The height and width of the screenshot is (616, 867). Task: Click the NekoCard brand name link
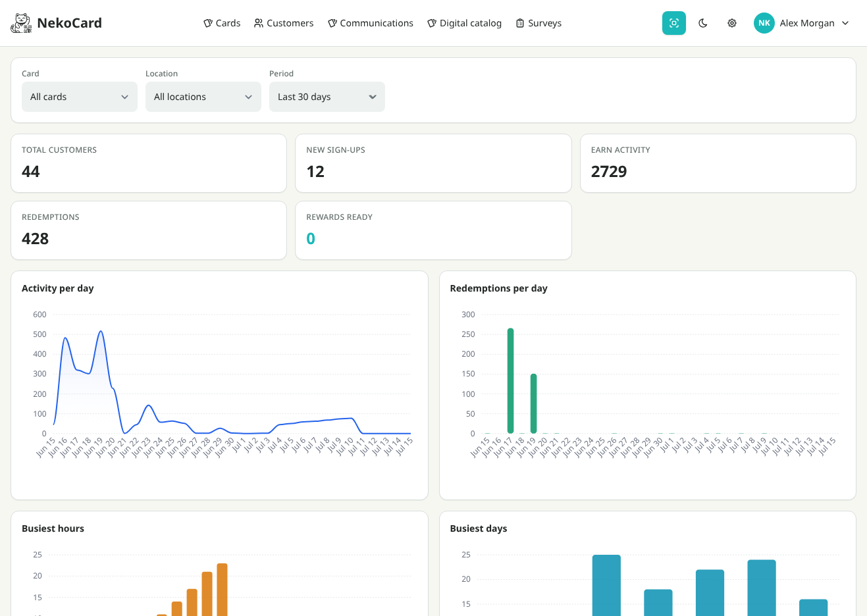click(70, 23)
